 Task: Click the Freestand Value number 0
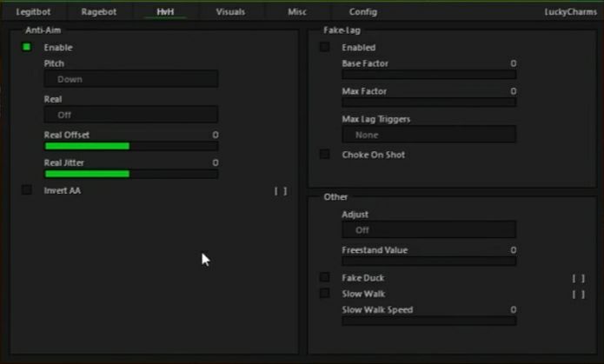(x=513, y=250)
